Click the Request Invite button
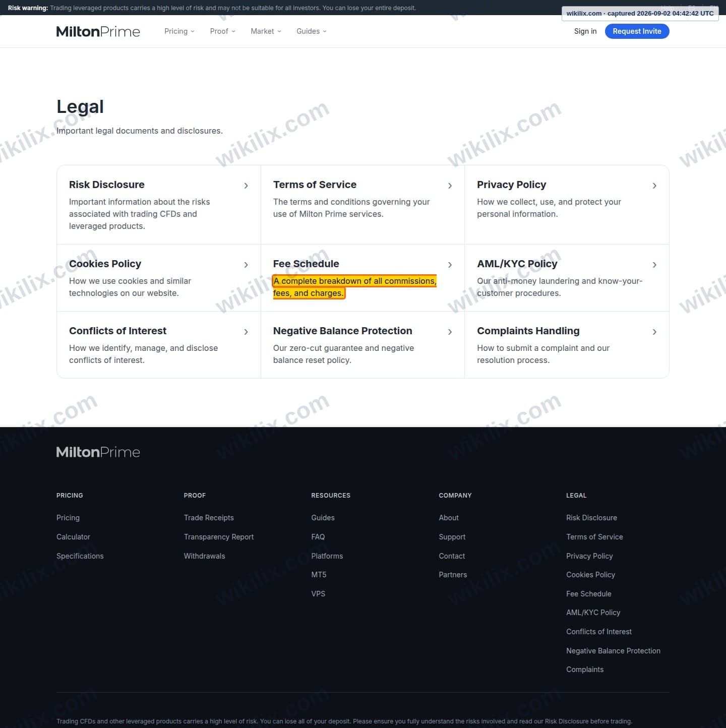The image size is (726, 728). tap(637, 31)
